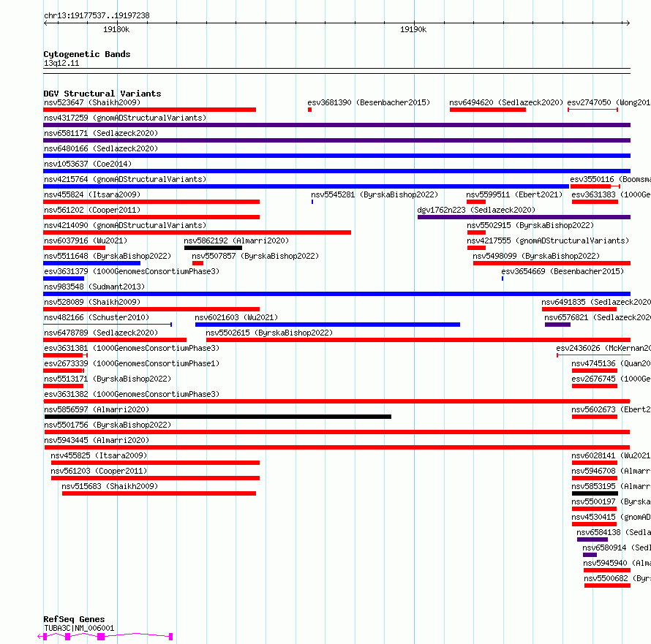Screen dimensions: 651x644
Task: Select nsv6037916 (Wu2021) label
Action: 86,240
